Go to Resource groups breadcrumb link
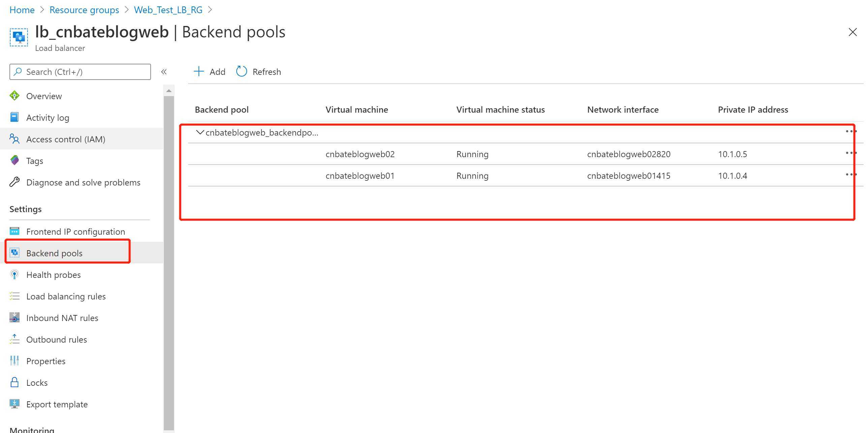 click(84, 10)
